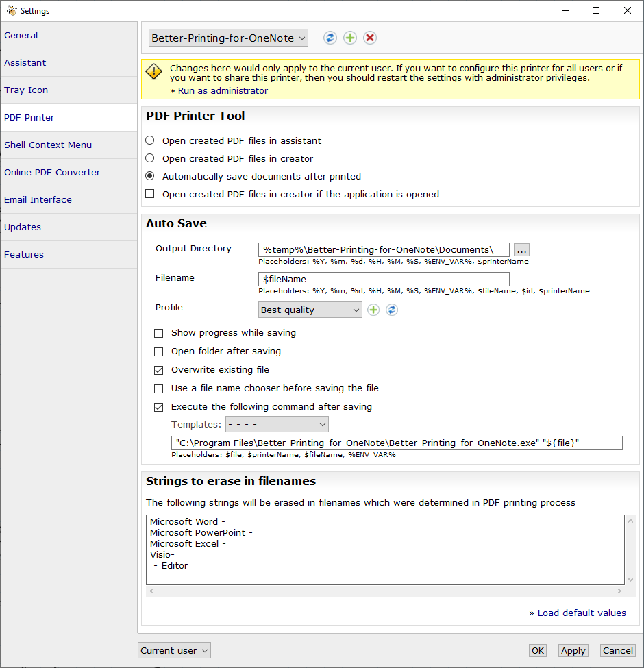Click the refresh icon next to Profile dropdown
The image size is (644, 668).
click(391, 310)
